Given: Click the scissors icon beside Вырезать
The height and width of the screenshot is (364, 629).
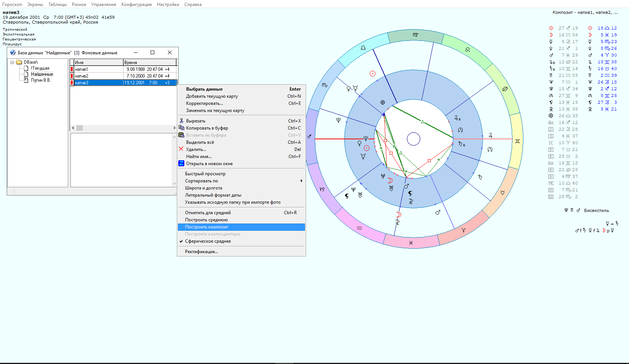Looking at the screenshot, I should (x=181, y=121).
